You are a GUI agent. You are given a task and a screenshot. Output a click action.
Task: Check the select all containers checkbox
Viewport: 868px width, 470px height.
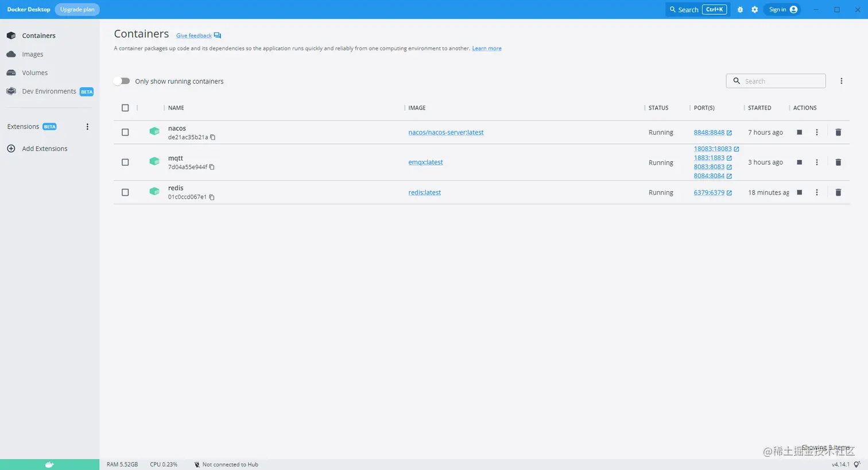coord(125,108)
